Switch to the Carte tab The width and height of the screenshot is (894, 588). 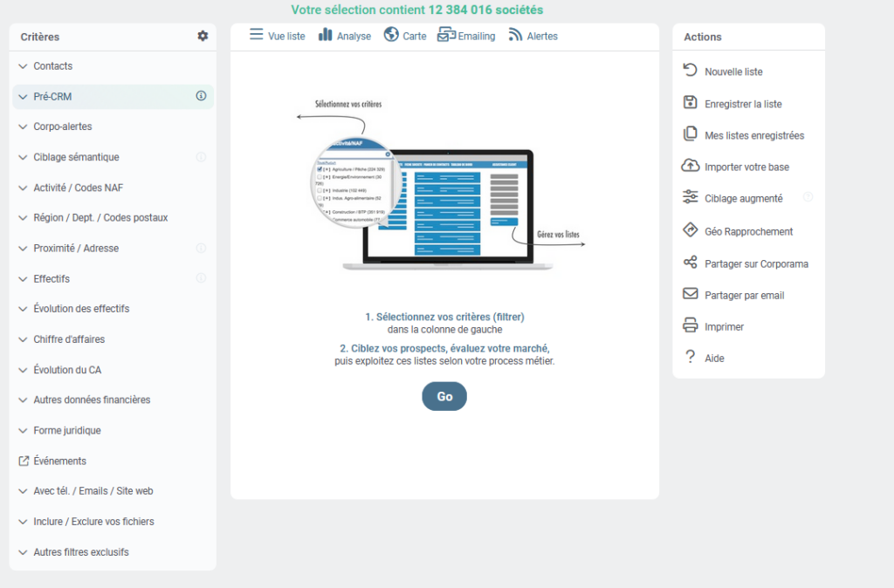(x=404, y=36)
